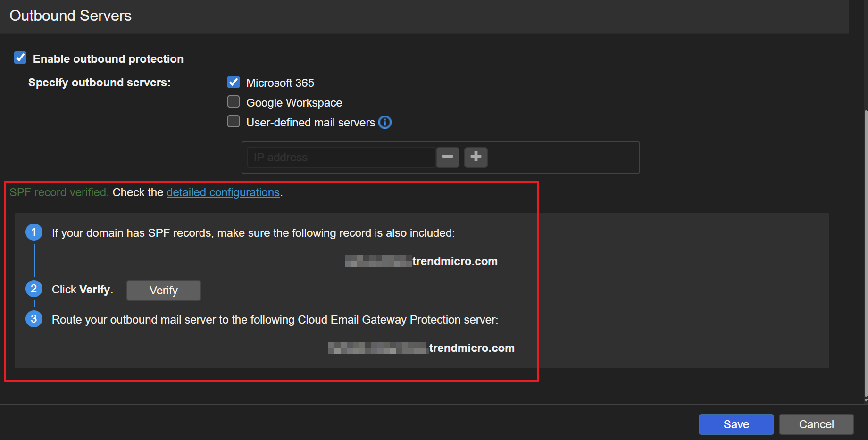Save the outbound server settings

point(735,424)
